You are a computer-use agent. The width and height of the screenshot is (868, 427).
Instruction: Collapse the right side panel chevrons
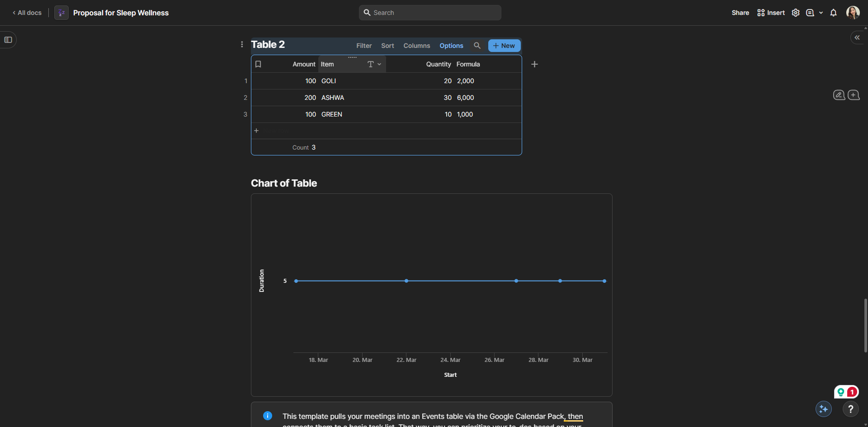click(857, 38)
